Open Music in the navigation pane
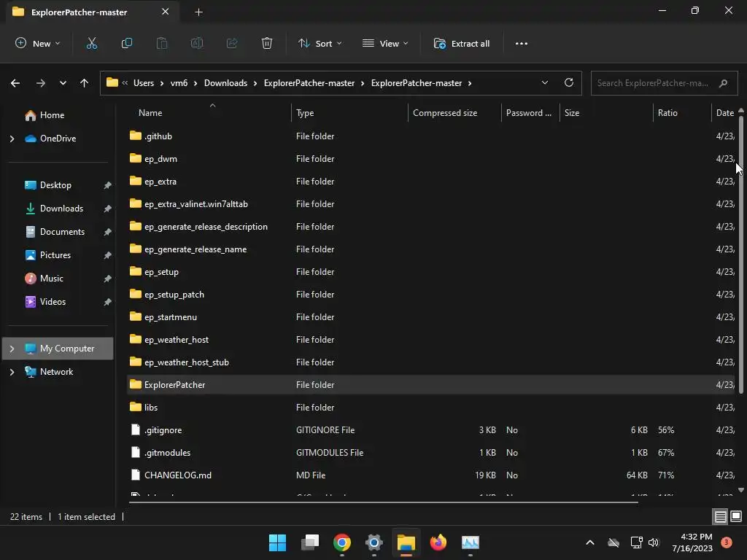 51,279
